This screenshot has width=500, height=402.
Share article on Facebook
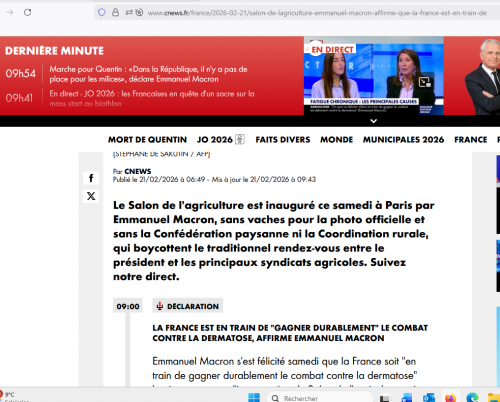91,178
